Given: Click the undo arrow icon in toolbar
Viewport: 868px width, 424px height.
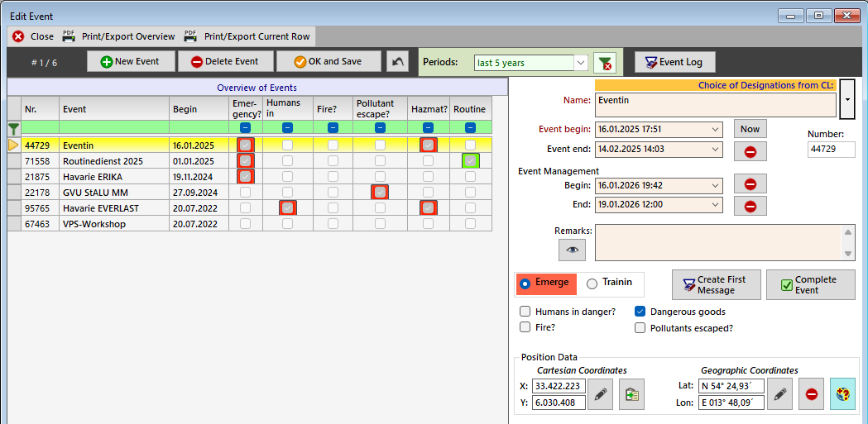Looking at the screenshot, I should [x=397, y=62].
